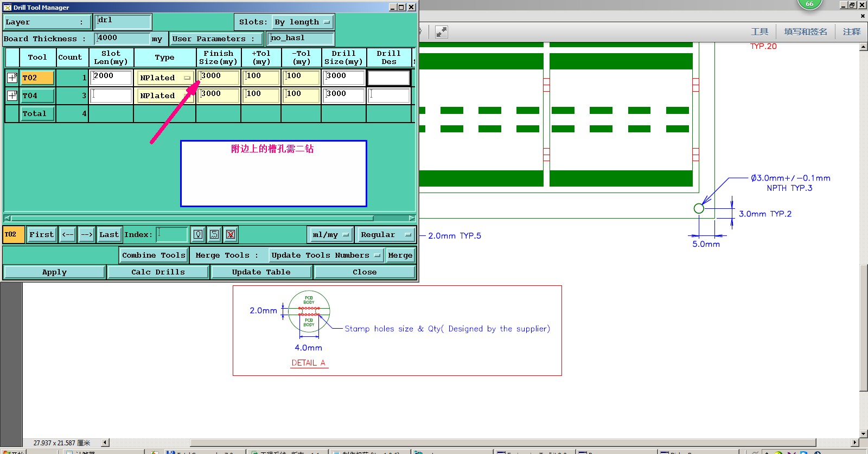Click the previous '<--' button

click(x=68, y=234)
